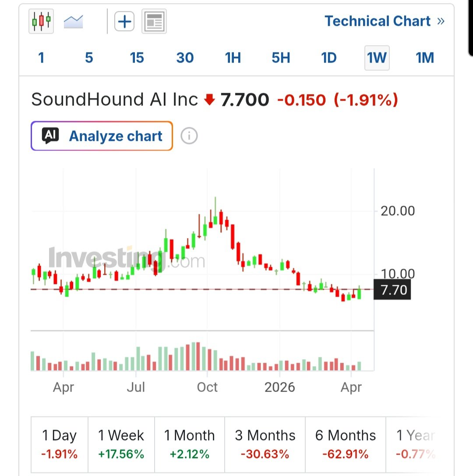Switch to the line chart icon
This screenshot has width=473, height=476.
click(73, 21)
